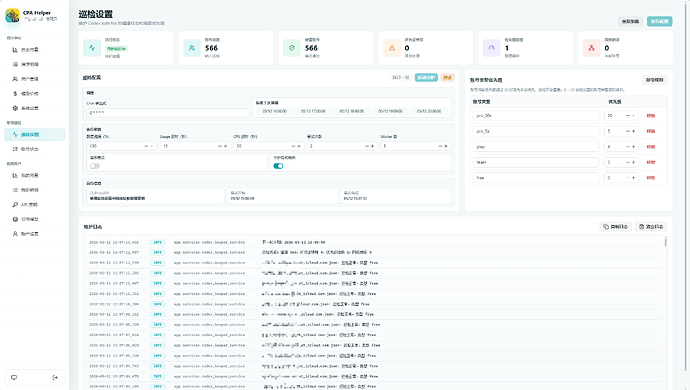Increase the Usage 超时 value with its plus

(x=225, y=146)
